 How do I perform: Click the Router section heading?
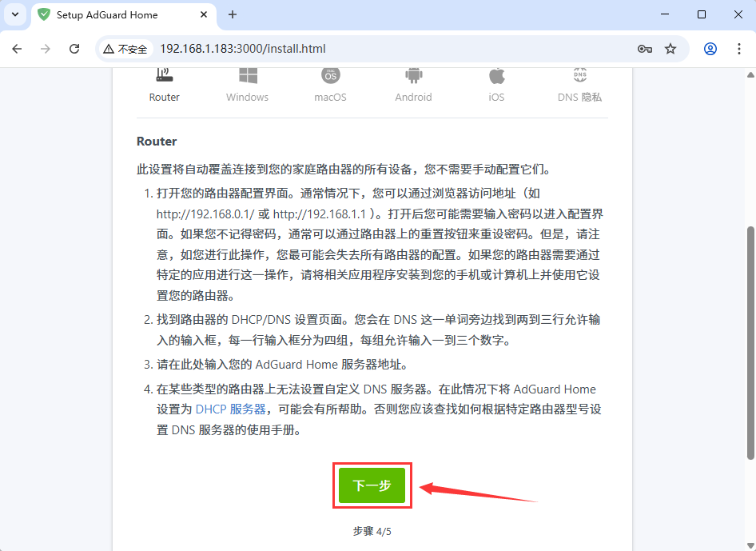click(157, 142)
